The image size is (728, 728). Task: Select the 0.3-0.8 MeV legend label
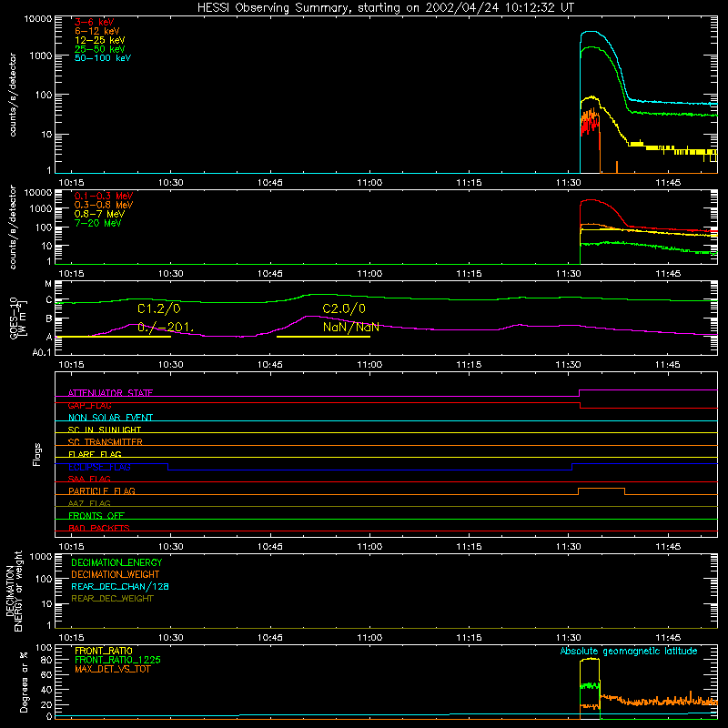click(104, 205)
